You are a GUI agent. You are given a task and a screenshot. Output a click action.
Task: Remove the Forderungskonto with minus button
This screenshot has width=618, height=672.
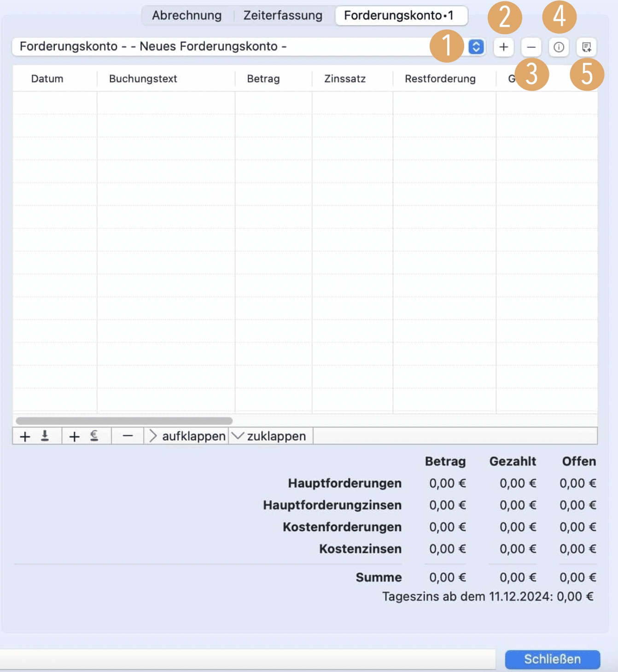[x=531, y=47]
